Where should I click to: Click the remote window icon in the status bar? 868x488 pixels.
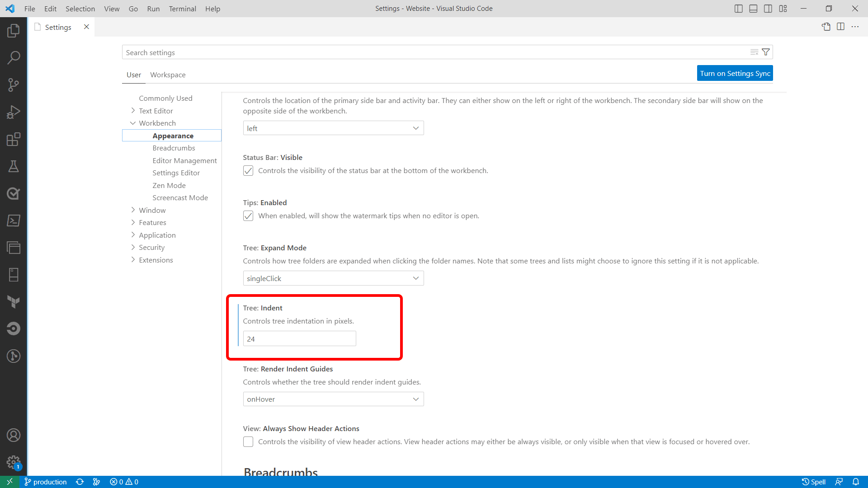tap(9, 482)
